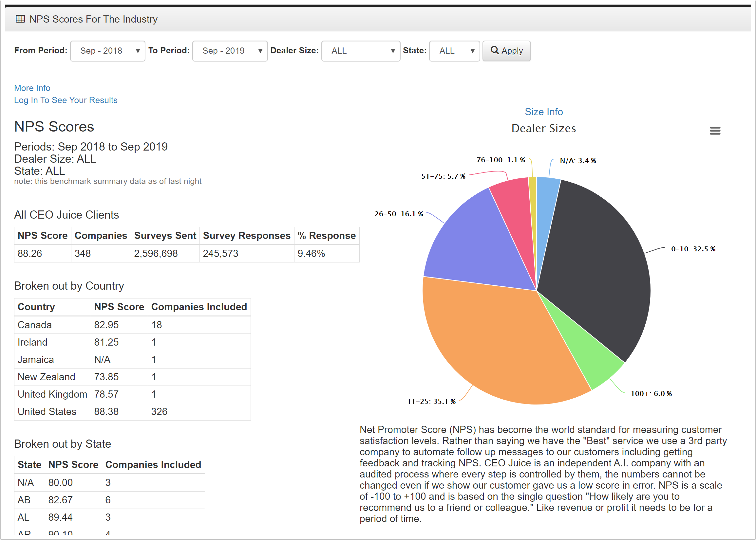
Task: Click the Jamaica row in country table
Action: pyautogui.click(x=132, y=359)
